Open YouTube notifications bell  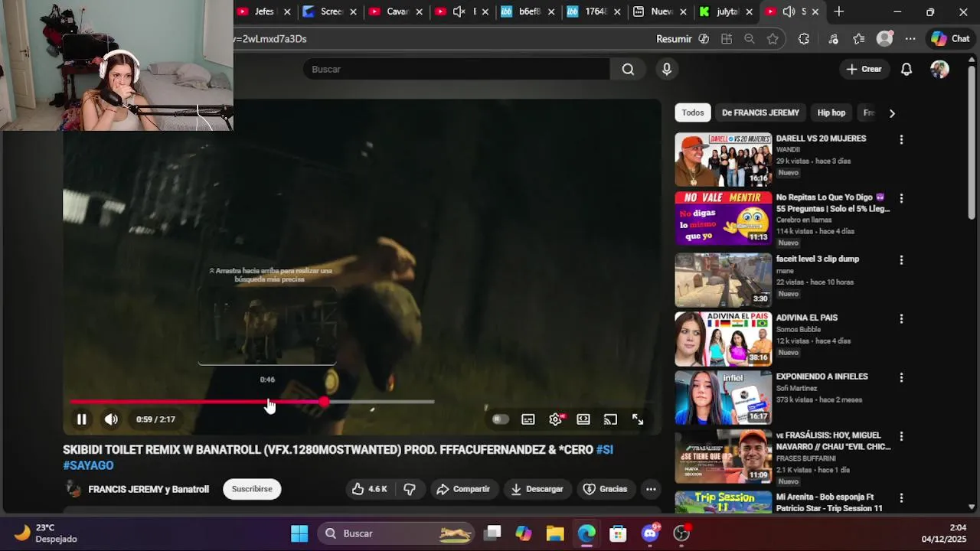(906, 69)
